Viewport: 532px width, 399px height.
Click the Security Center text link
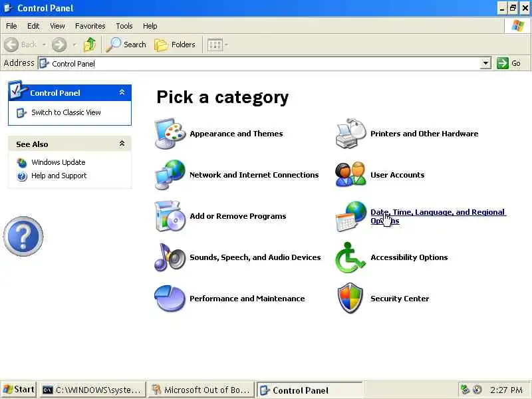(x=400, y=299)
